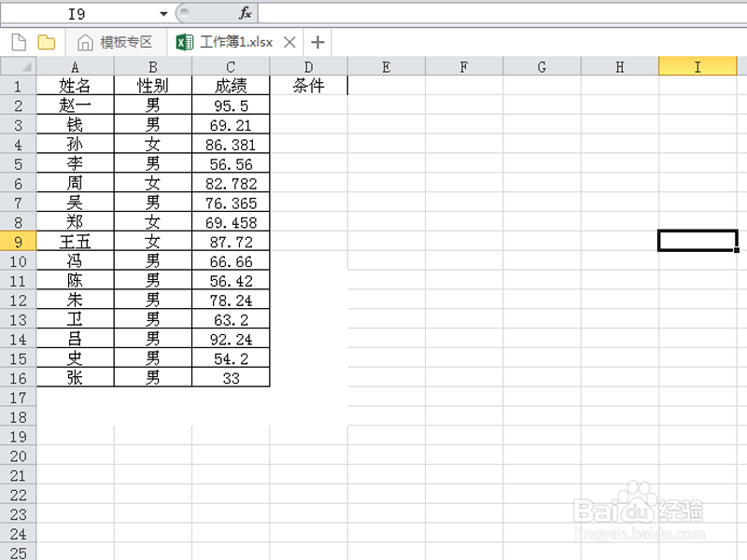Select row 17 header

point(18,398)
